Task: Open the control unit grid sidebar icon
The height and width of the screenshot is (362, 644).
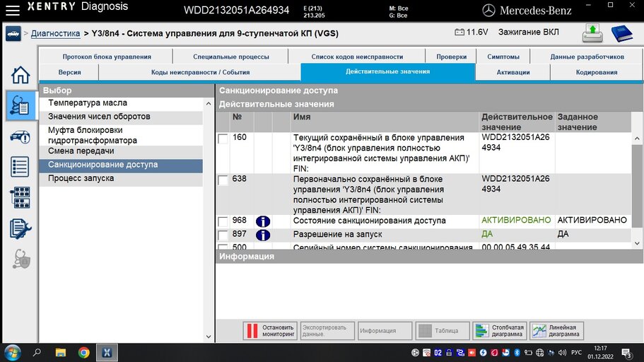Action: pyautogui.click(x=20, y=198)
